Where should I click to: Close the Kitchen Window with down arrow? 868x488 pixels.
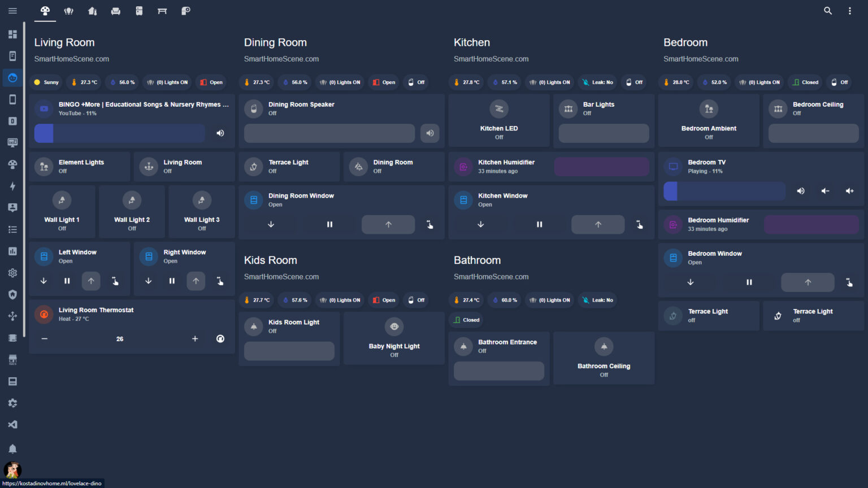[x=480, y=224]
